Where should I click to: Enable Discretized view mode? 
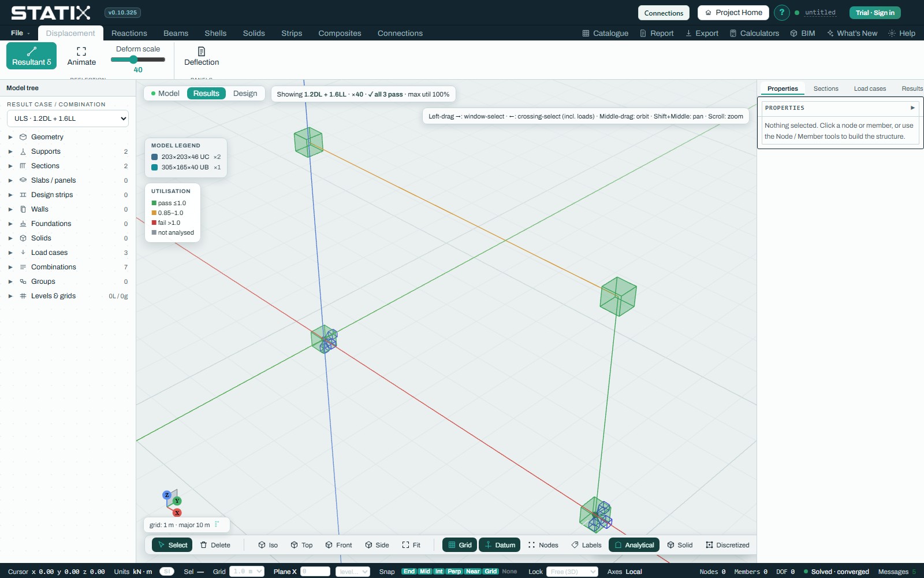click(x=727, y=545)
